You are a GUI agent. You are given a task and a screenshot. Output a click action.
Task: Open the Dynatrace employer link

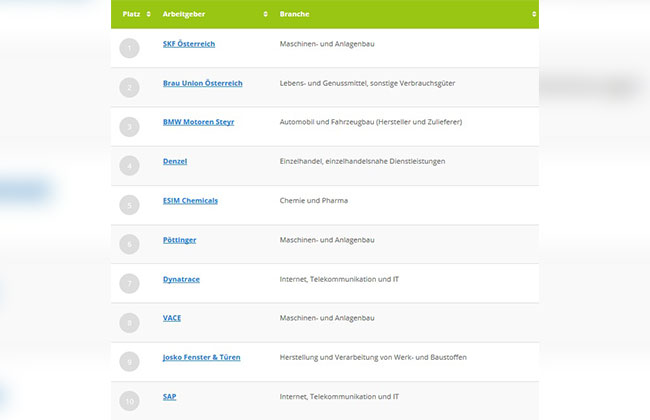[x=181, y=279]
